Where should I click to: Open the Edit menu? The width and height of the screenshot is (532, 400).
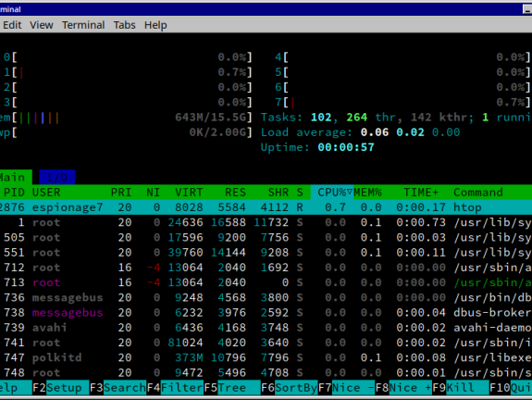coord(12,25)
